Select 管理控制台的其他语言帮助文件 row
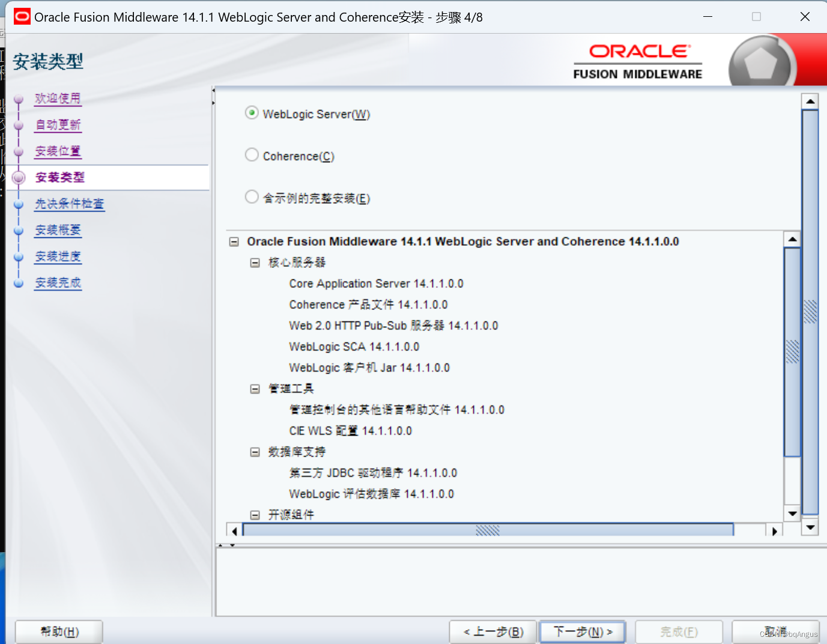The height and width of the screenshot is (644, 827). pyautogui.click(x=396, y=410)
